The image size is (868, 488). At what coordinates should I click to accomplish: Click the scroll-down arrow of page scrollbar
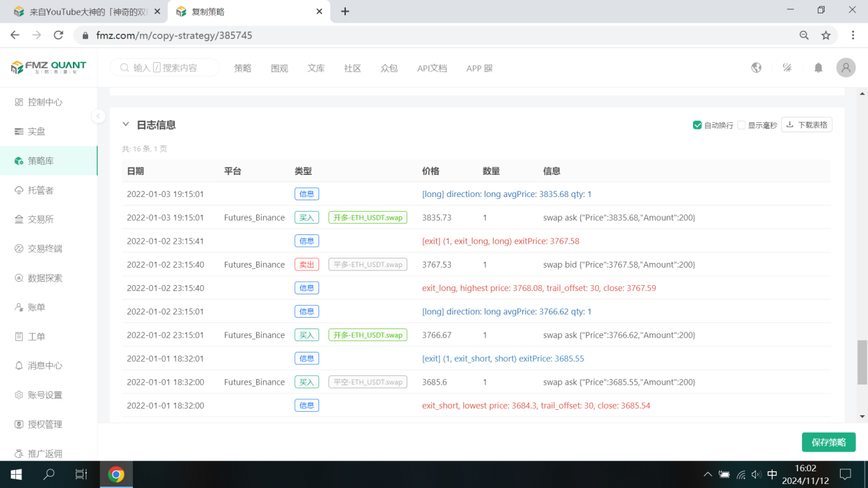pos(862,417)
